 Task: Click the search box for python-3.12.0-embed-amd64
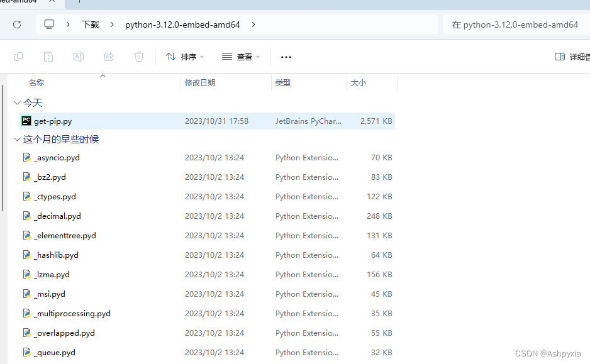(516, 25)
